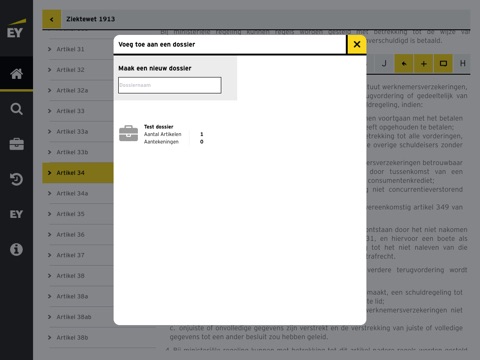Expand Artikel 32 chevron
Image resolution: width=480 pixels, height=360 pixels.
click(49, 70)
